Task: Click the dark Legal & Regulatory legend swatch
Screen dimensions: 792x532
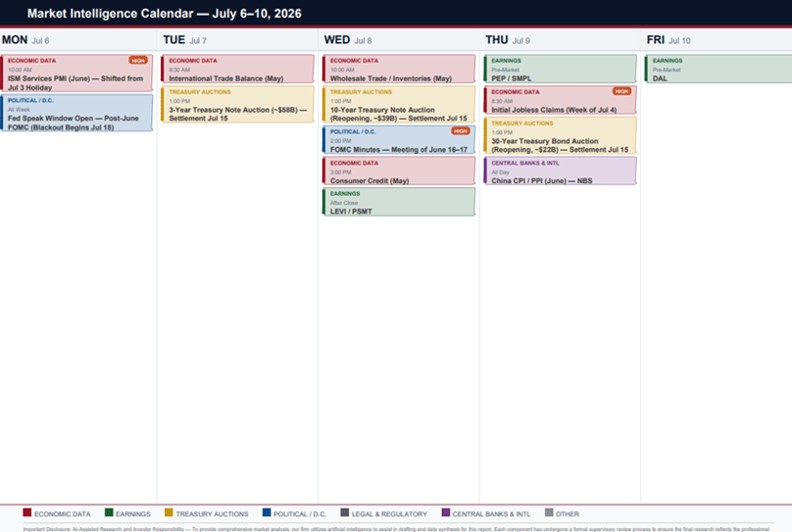Action: 344,512
